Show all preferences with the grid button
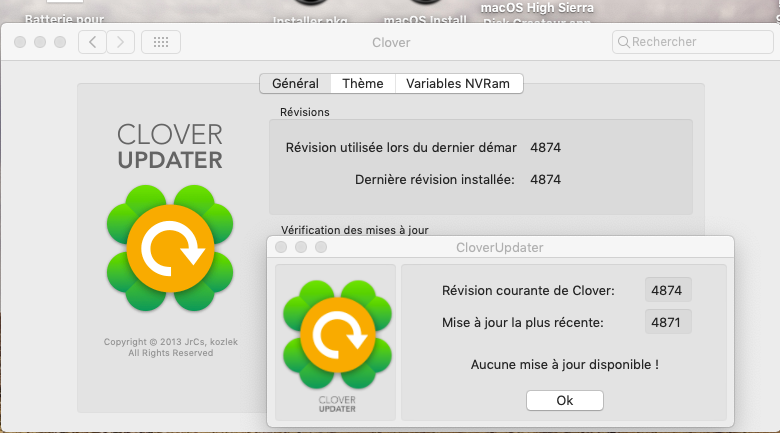The height and width of the screenshot is (433, 780). coord(161,42)
